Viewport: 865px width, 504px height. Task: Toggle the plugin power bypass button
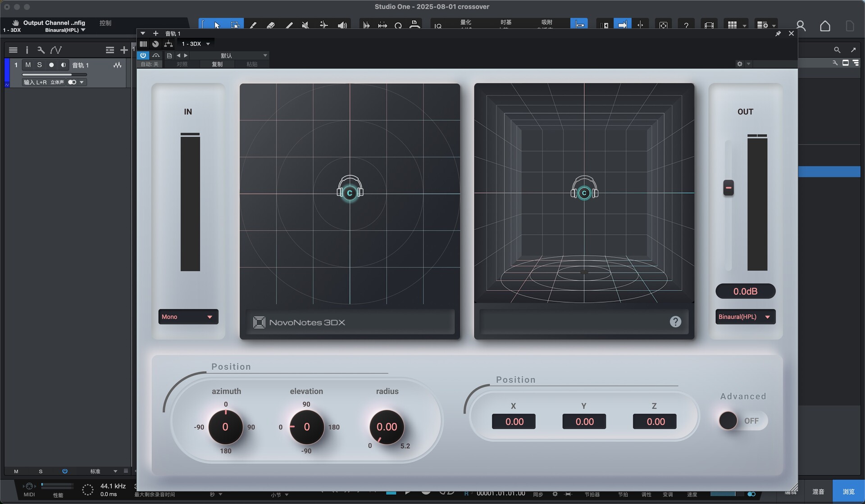(143, 55)
